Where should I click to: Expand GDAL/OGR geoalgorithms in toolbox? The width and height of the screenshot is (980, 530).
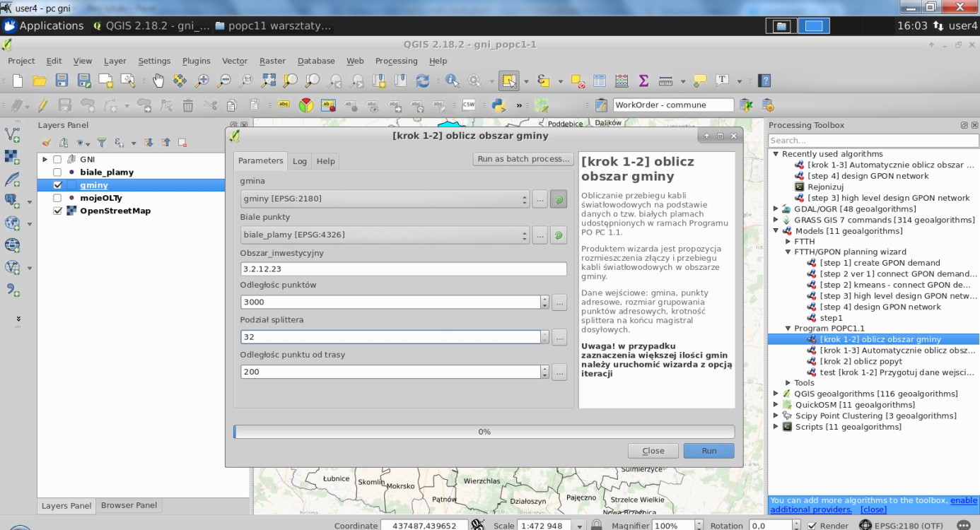(776, 208)
